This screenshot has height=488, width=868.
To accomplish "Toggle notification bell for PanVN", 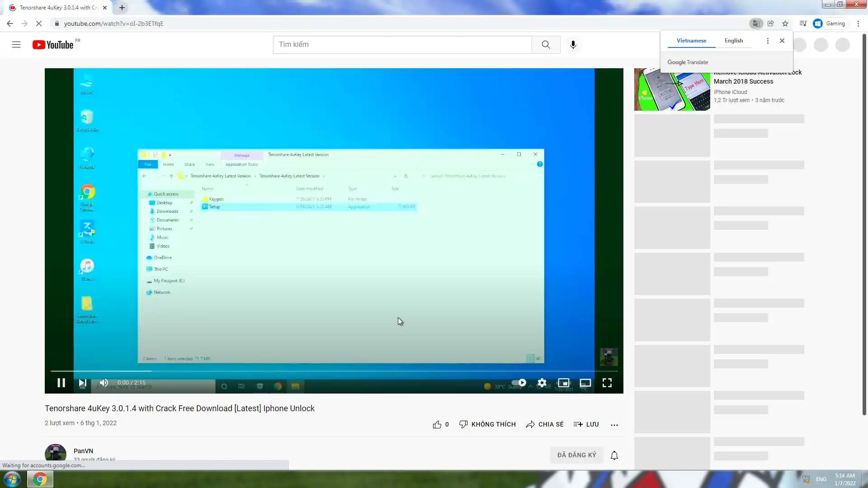I will 614,455.
